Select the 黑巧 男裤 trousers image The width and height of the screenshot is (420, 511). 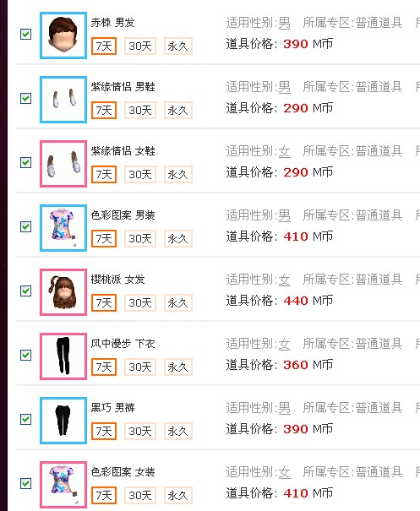pyautogui.click(x=63, y=421)
